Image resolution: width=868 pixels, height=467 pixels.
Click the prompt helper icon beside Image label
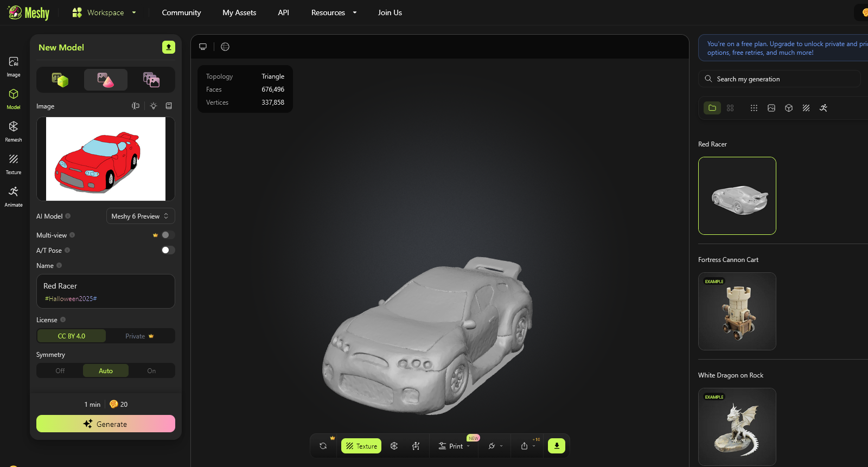click(136, 106)
